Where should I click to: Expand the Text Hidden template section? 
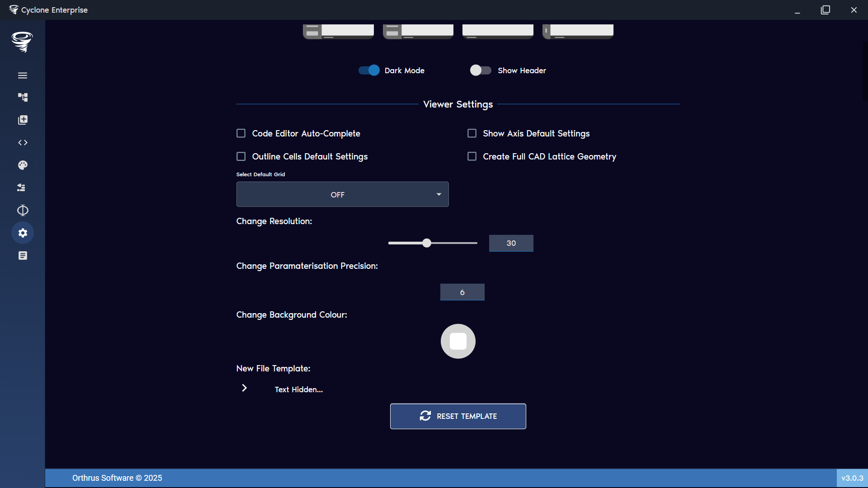244,388
